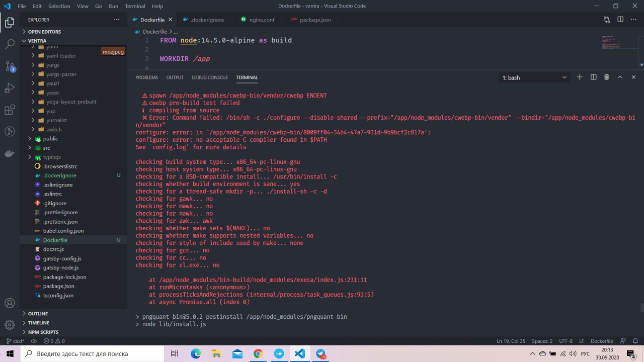Click LF end-of-line status item
The image size is (644, 362).
[582, 341]
